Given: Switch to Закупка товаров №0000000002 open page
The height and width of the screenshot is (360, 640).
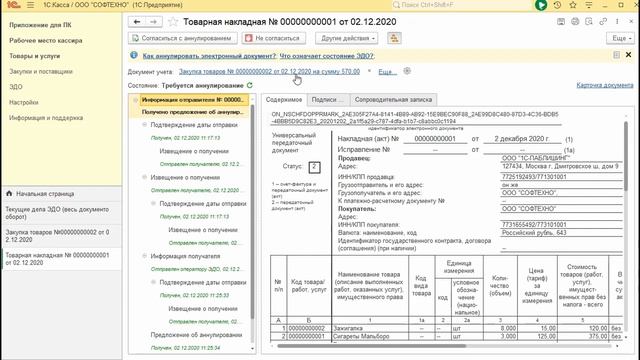Looking at the screenshot, I should pyautogui.click(x=62, y=236).
